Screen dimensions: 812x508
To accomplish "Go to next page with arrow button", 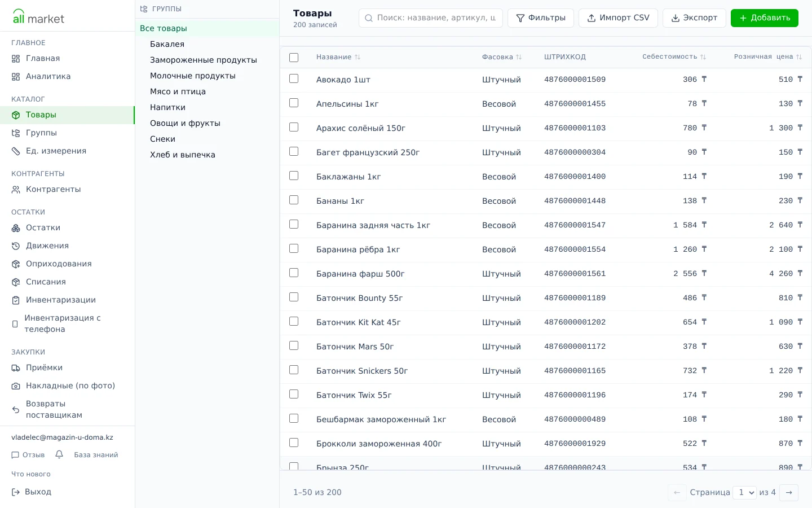I will point(789,492).
